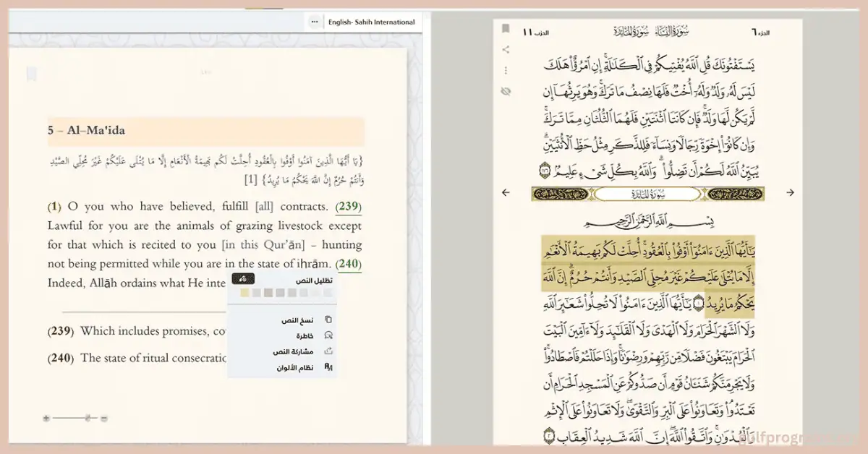Select the dark highlighter pen icon
The height and width of the screenshot is (454, 868).
[x=243, y=280]
